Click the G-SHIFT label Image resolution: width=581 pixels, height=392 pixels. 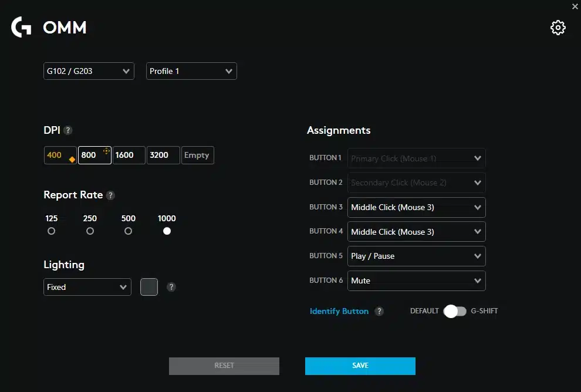click(484, 311)
